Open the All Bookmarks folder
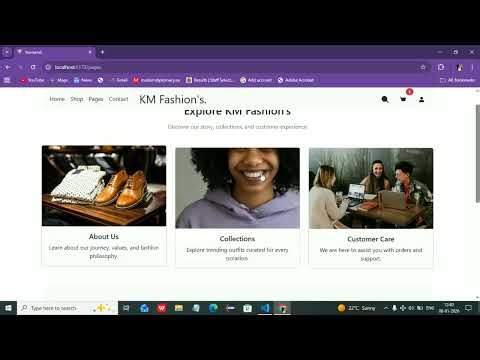480x360 pixels. [457, 80]
